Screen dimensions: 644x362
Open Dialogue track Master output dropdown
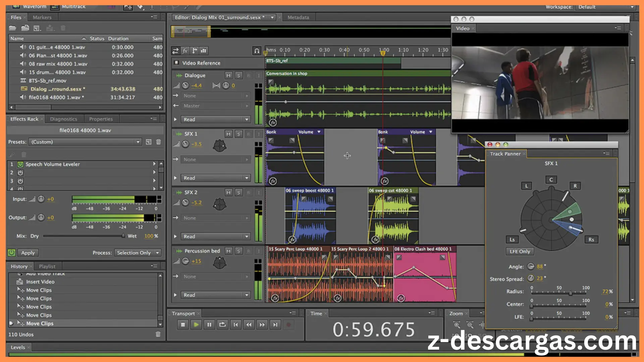click(x=216, y=106)
